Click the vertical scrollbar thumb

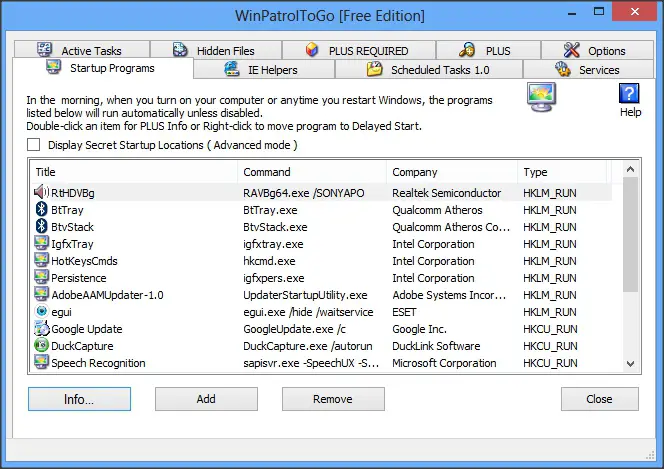coord(630,234)
